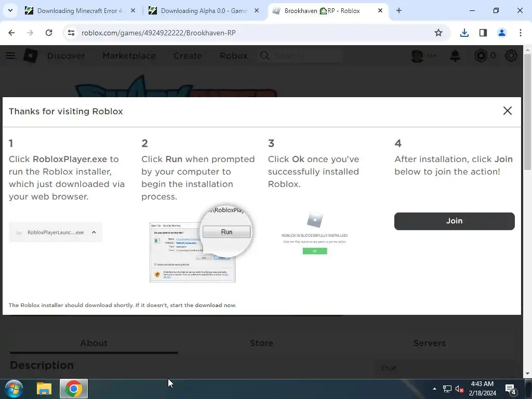
Task: Open the Chrome tab search dropdown
Action: click(x=10, y=10)
